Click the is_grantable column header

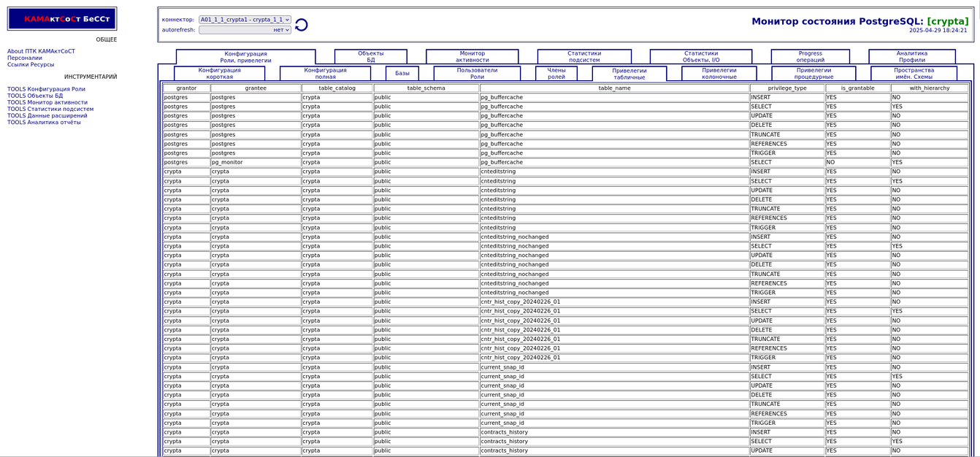pos(858,88)
